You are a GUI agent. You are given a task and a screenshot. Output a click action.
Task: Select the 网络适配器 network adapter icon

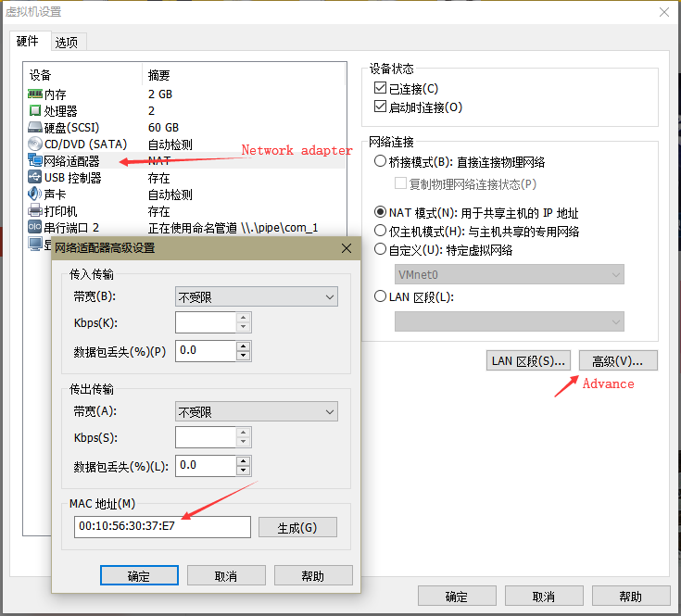click(35, 160)
